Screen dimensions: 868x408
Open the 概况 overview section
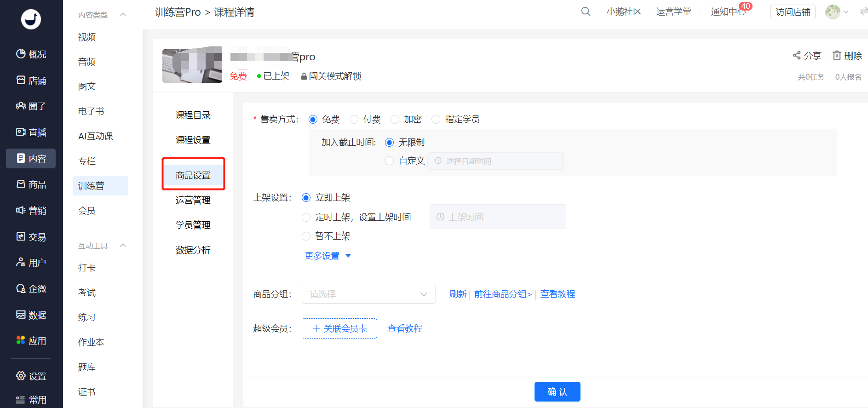click(x=31, y=54)
